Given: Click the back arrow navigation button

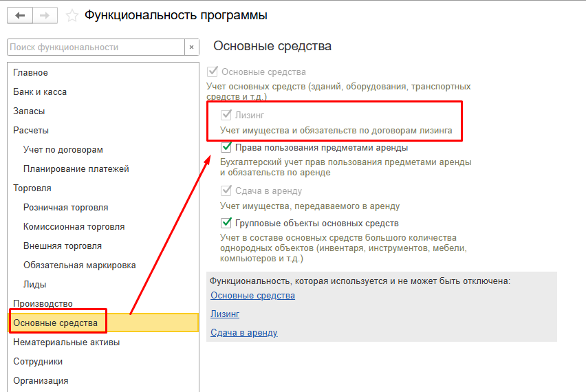Looking at the screenshot, I should [20, 16].
